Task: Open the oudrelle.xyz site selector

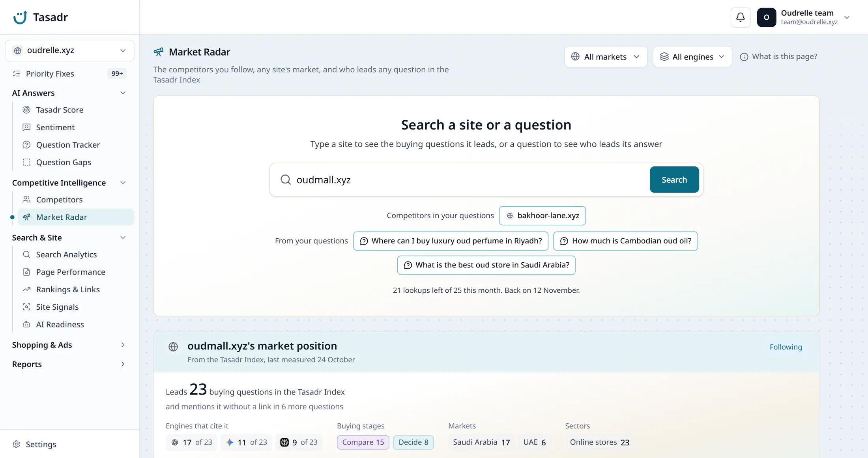Action: tap(69, 50)
